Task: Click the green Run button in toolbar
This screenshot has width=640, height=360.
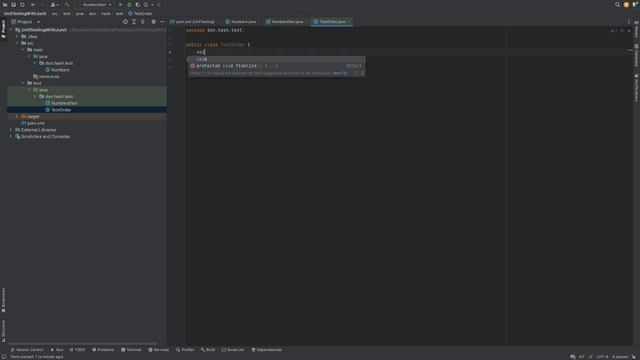Action: point(120,4)
